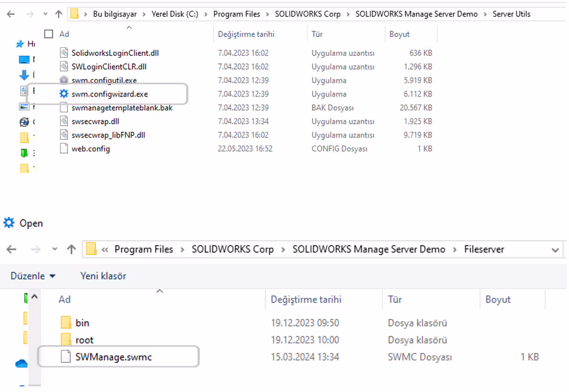Sort upper list by 'Değiştirme tarihi'
The image size is (569, 392).
[246, 34]
